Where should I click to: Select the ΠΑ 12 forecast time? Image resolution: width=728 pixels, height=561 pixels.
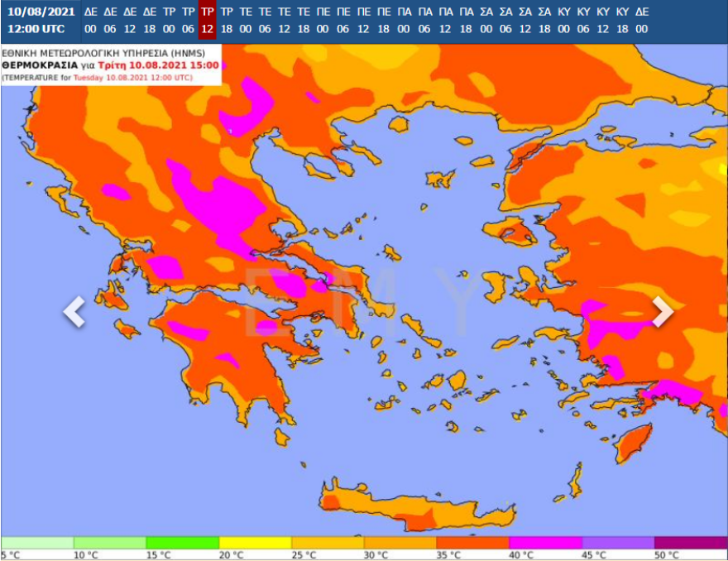tap(446, 21)
